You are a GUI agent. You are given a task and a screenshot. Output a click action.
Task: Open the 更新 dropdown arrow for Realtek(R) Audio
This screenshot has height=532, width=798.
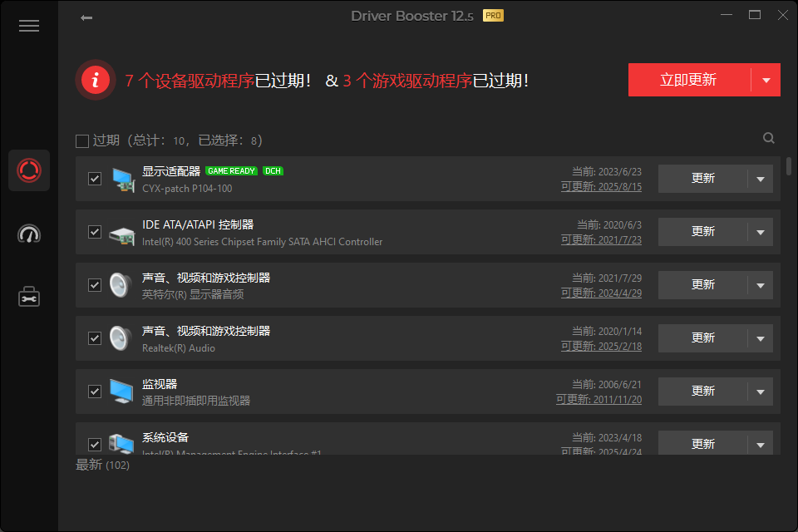tap(761, 338)
